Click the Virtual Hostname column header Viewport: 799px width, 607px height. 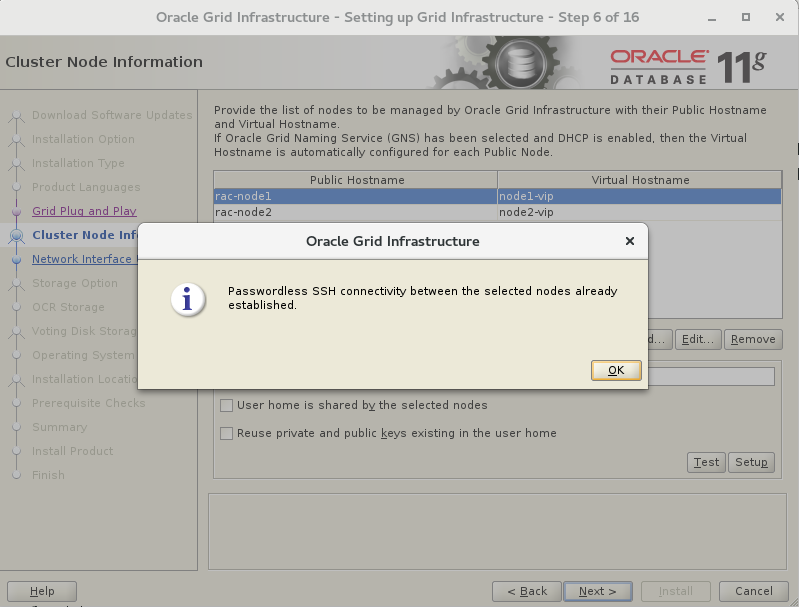point(640,180)
